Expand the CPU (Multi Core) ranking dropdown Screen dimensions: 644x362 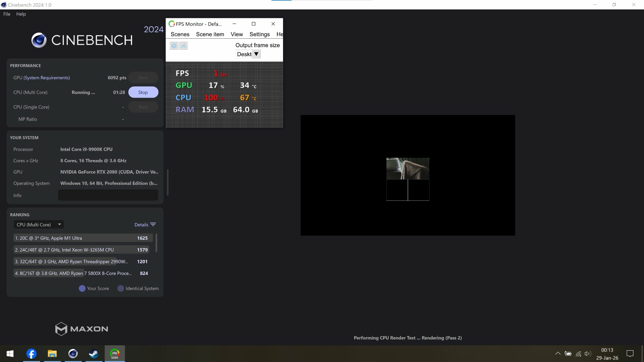[x=39, y=225]
